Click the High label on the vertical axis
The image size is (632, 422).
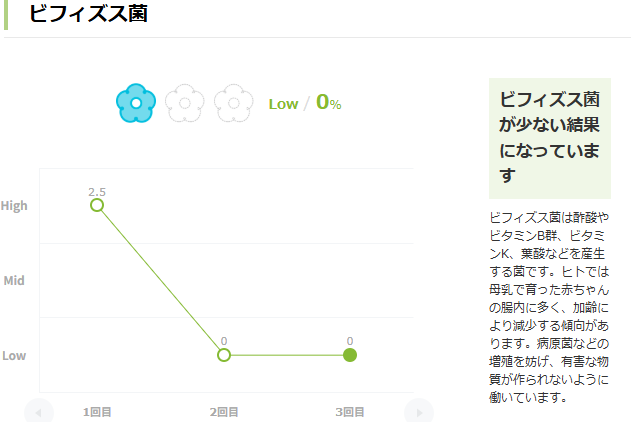[x=14, y=206]
